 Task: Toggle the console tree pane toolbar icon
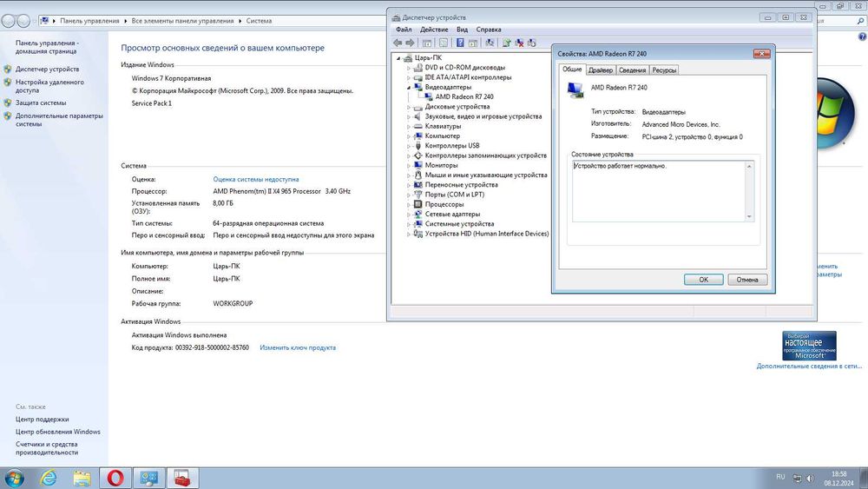(427, 43)
